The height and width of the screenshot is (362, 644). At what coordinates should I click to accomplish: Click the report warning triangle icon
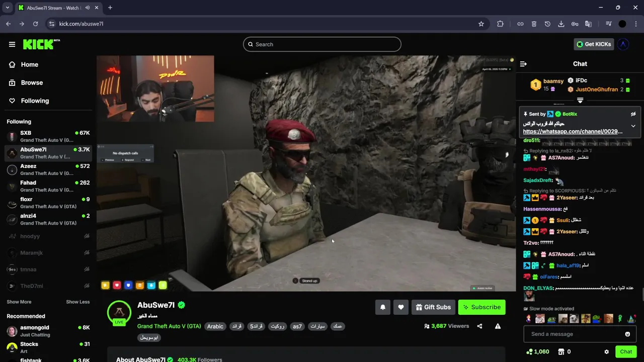coord(498,326)
